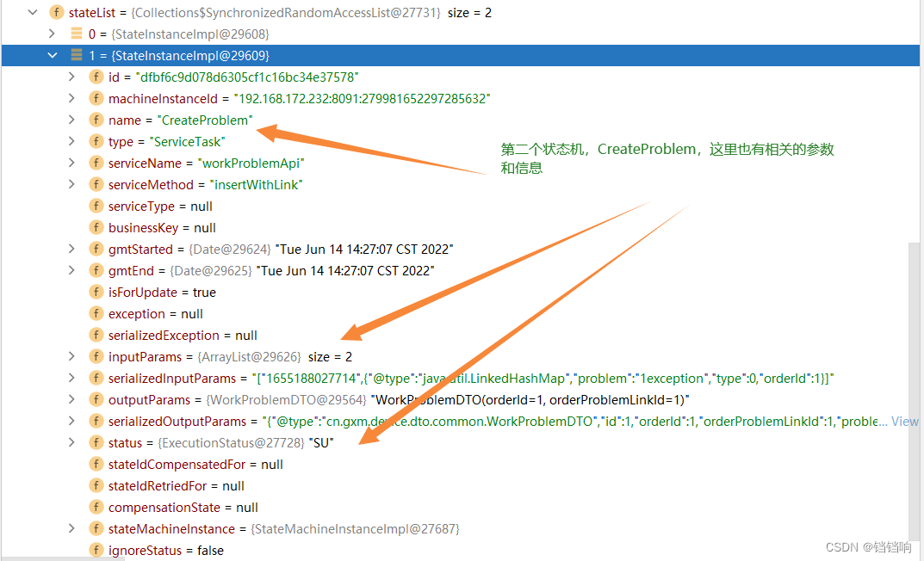Expand serializedOutputParams string node
The height and width of the screenshot is (561, 924).
(x=71, y=421)
